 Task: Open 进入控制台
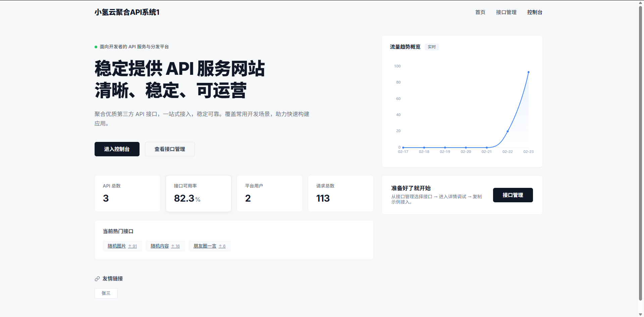[x=117, y=149]
